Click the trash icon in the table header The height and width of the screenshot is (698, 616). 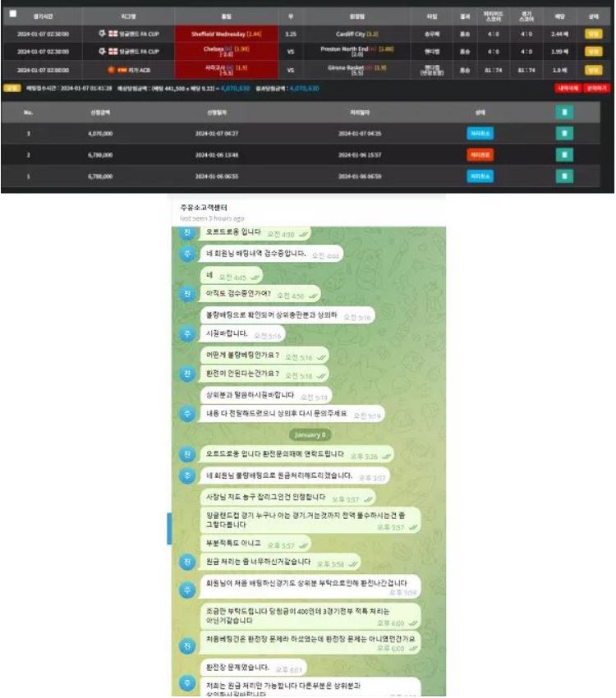(x=564, y=113)
